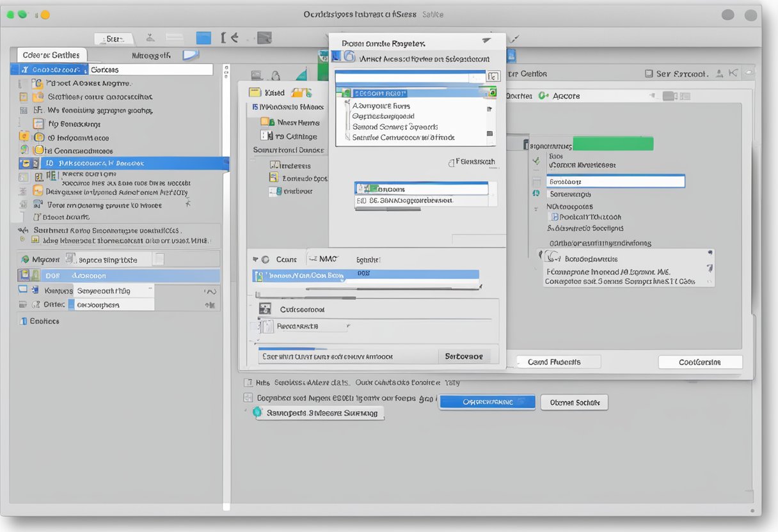Click the person icon right of "Ser Sarcool"

(x=720, y=74)
